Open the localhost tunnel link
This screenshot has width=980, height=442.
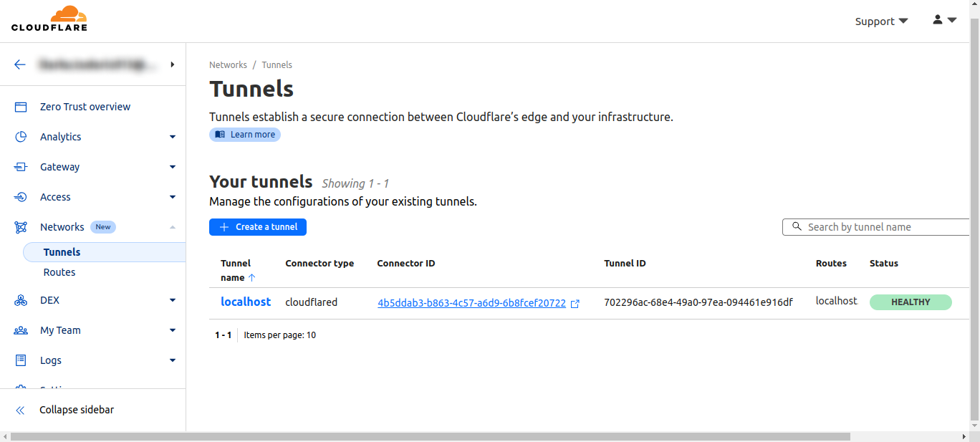tap(246, 302)
